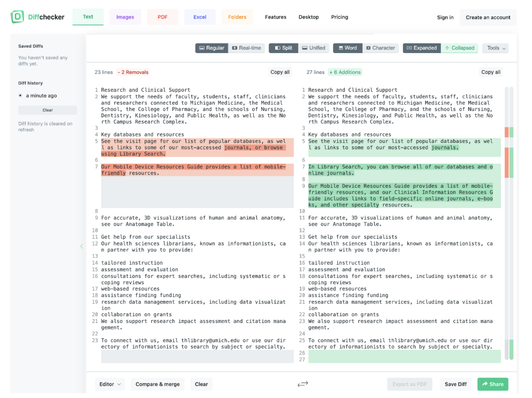This screenshot has height=398, width=532.
Task: Select the 'a minute ago' diff history entry
Action: click(41, 96)
